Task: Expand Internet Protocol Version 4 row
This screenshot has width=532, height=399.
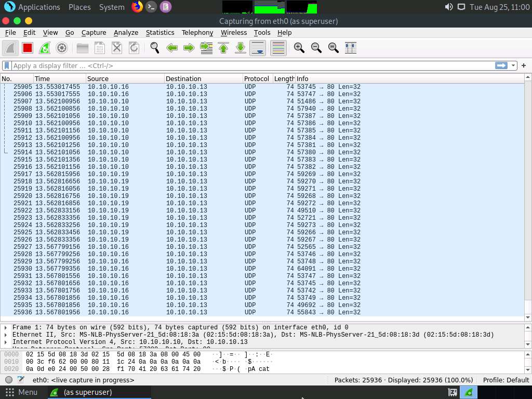Action: pos(6,342)
